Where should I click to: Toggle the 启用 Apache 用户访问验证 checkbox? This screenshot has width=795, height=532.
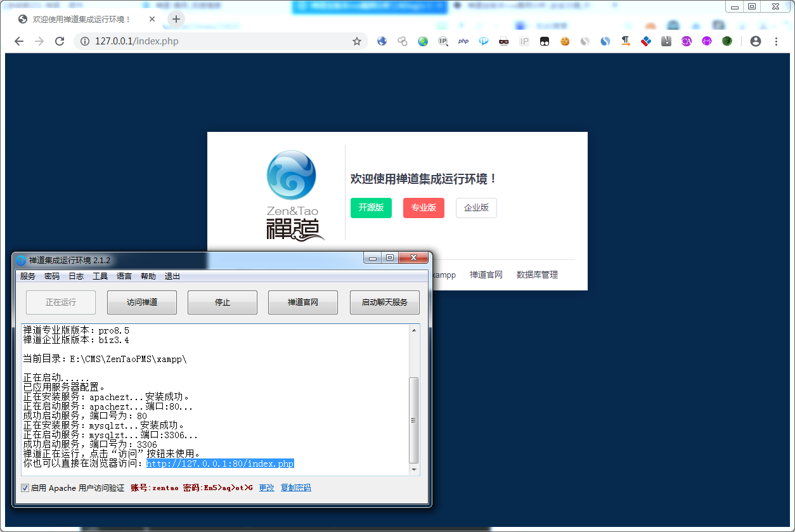pos(25,488)
